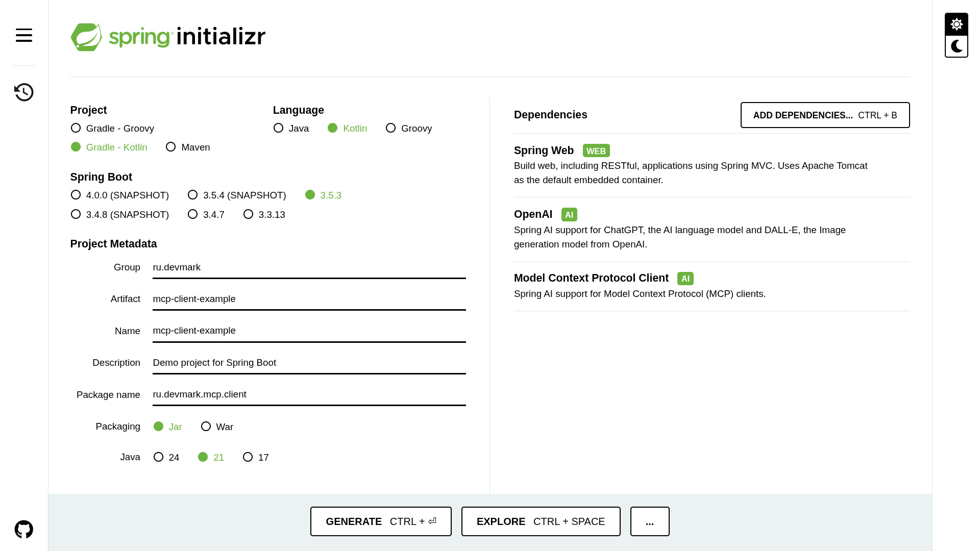This screenshot has width=980, height=551.
Task: Click the OpenAI dependency entry
Action: pyautogui.click(x=712, y=230)
